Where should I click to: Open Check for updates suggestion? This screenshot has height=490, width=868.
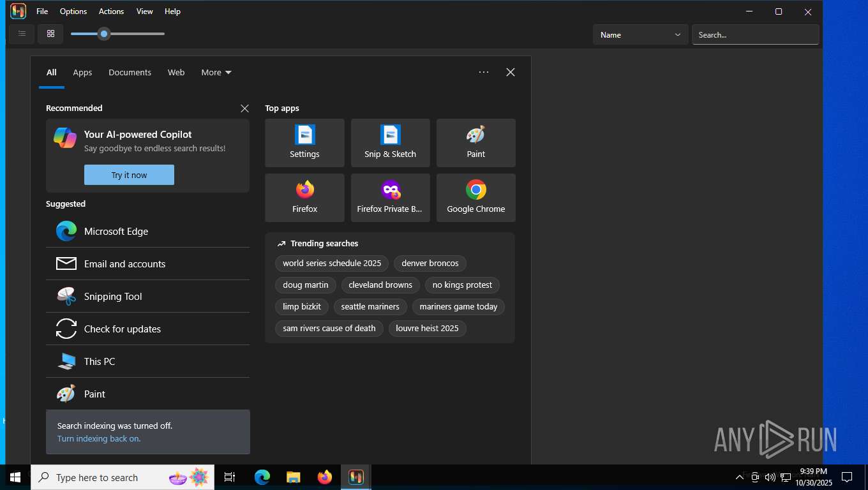click(147, 329)
